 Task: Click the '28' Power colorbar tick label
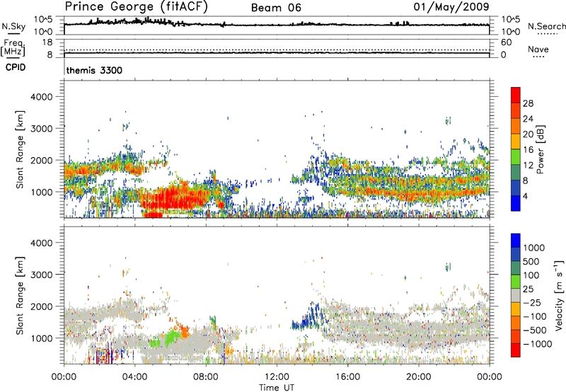[528, 103]
